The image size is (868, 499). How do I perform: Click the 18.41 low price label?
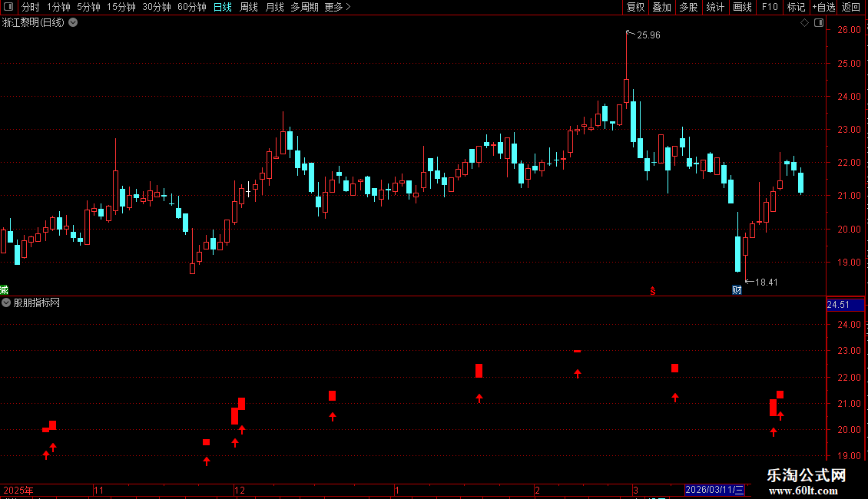[x=766, y=283]
